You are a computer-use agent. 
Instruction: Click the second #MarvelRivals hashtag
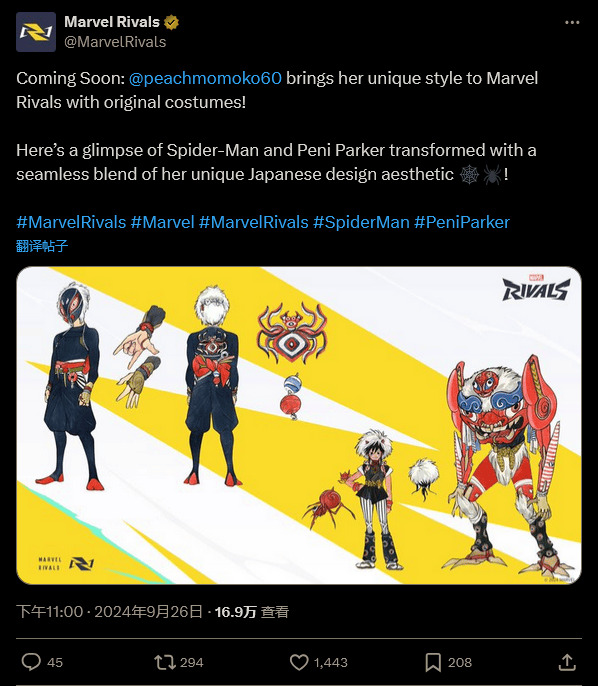click(254, 222)
